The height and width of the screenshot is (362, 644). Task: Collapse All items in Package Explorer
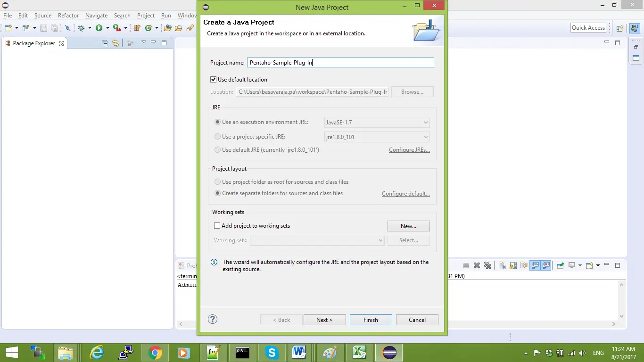(x=105, y=43)
